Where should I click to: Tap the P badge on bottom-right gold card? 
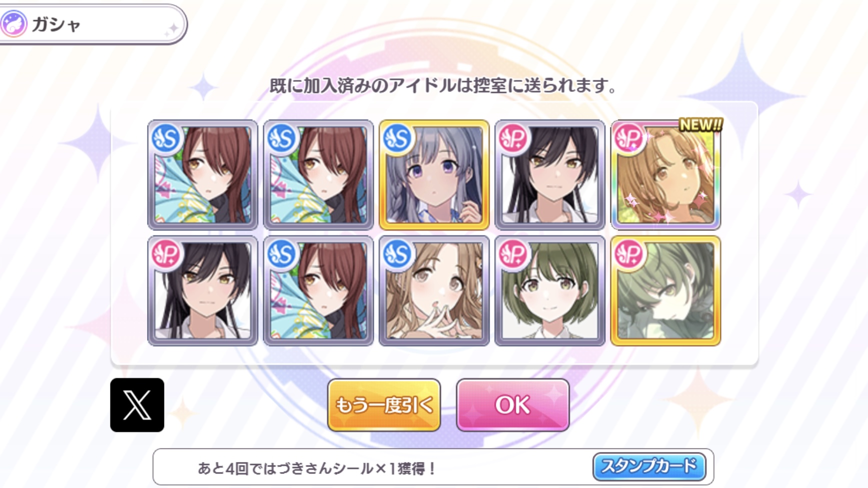pyautogui.click(x=628, y=254)
